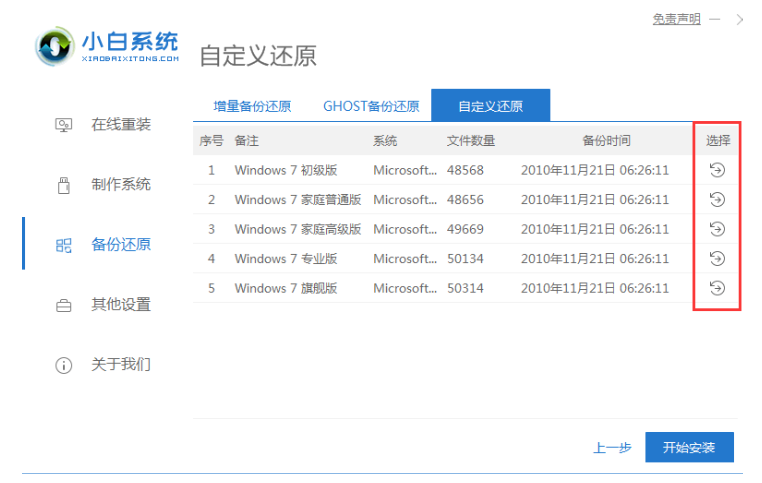Select restore icon for Windows 7 旗舰版
This screenshot has height=483, width=762.
coord(717,288)
